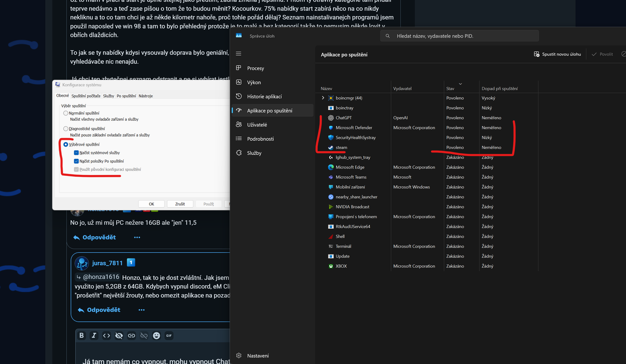Toggle the Načíst položky Po spuštění checkbox
626x364 pixels.
click(76, 161)
